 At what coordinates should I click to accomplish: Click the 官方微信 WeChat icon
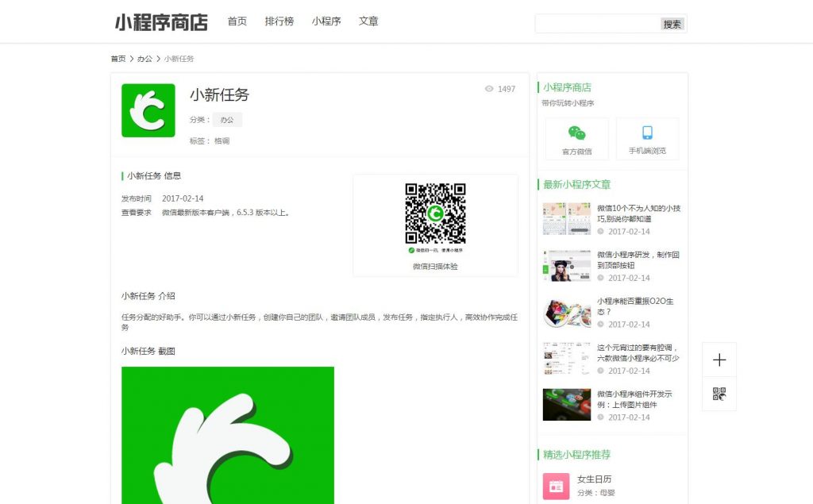(576, 133)
